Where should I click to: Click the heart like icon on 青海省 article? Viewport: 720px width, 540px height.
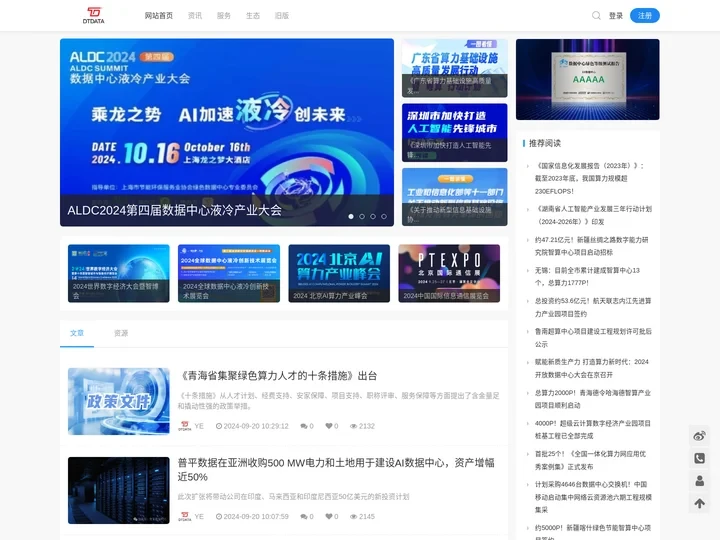click(x=329, y=426)
